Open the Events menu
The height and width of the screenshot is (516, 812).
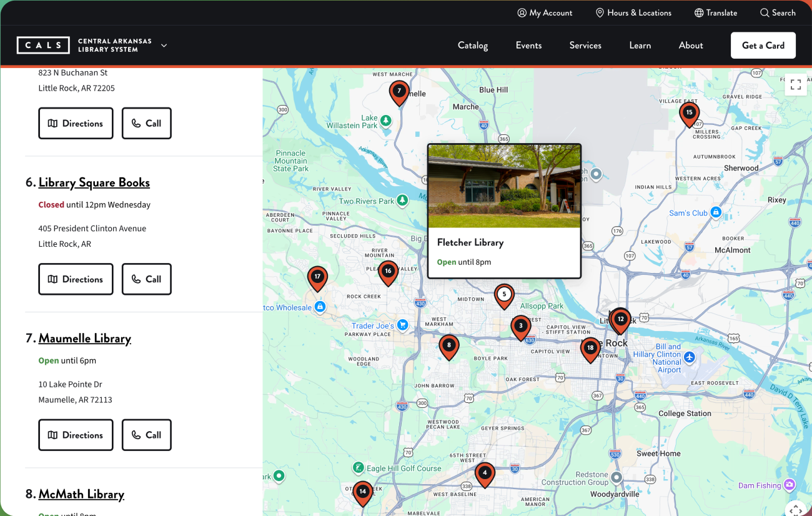tap(528, 45)
